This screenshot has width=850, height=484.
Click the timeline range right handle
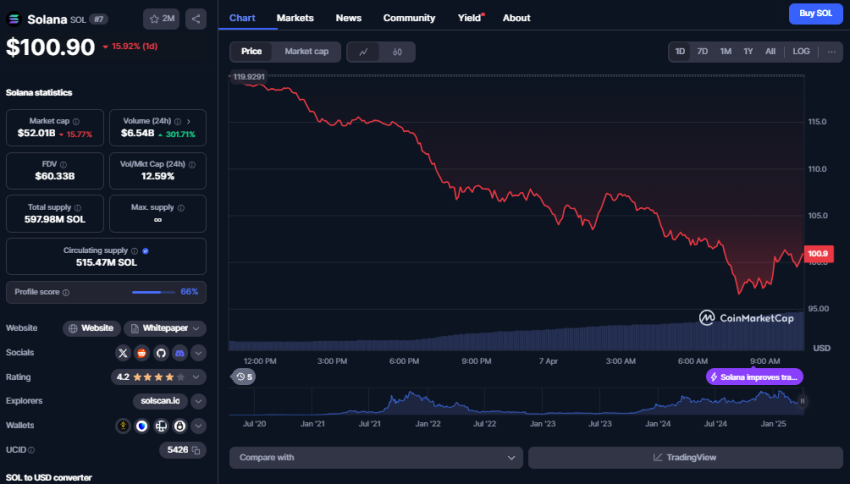802,402
